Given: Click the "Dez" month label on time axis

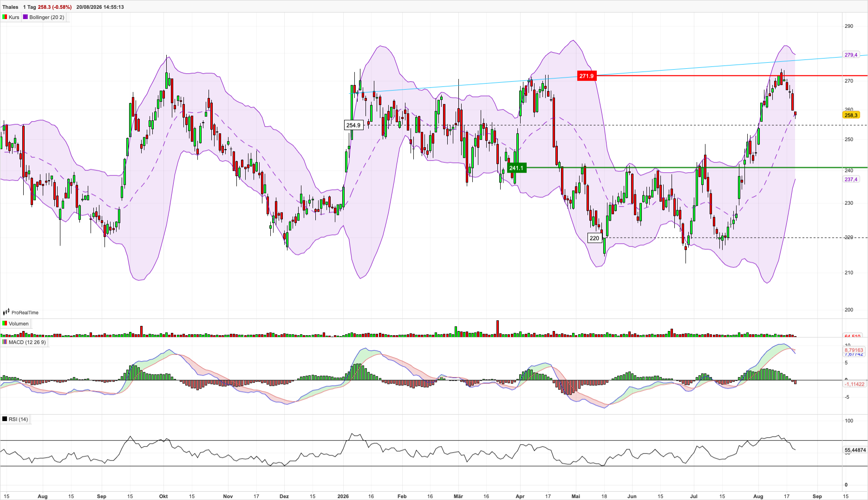Looking at the screenshot, I should coord(284,496).
